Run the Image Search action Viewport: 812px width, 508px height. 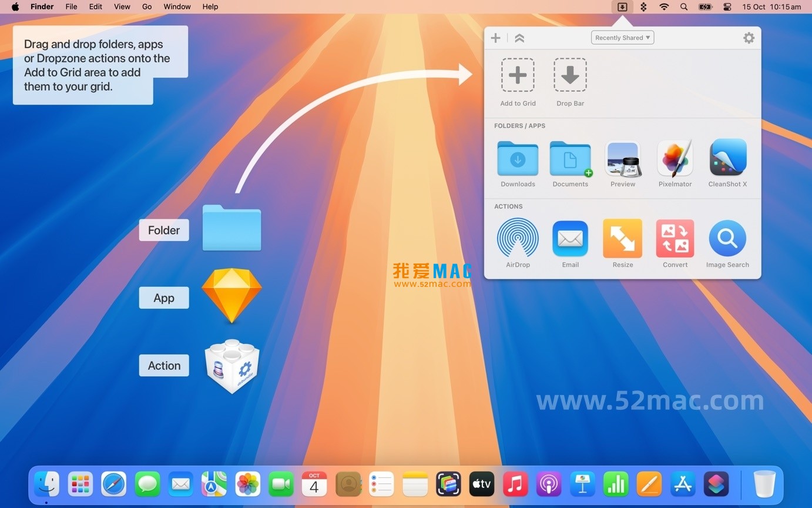[x=727, y=239]
